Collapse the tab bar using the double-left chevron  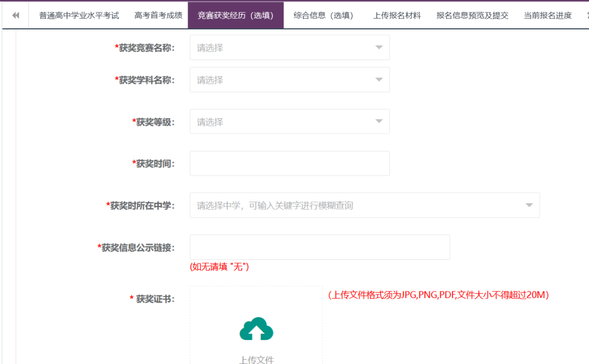click(x=15, y=15)
